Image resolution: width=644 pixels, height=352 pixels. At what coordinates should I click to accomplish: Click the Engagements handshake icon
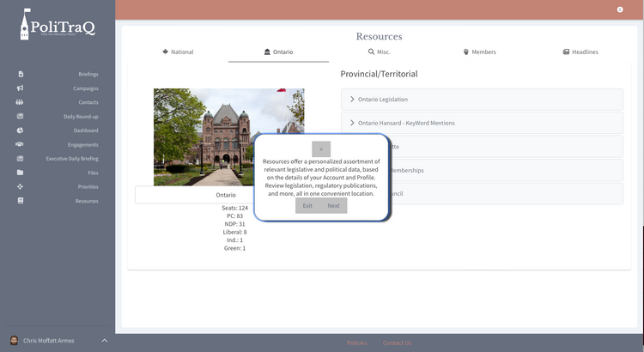21,144
